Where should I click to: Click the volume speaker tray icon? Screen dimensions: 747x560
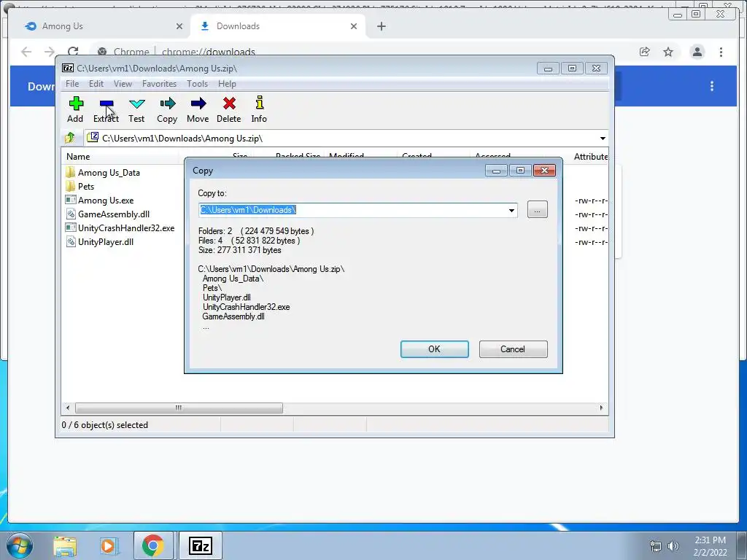[x=673, y=546]
